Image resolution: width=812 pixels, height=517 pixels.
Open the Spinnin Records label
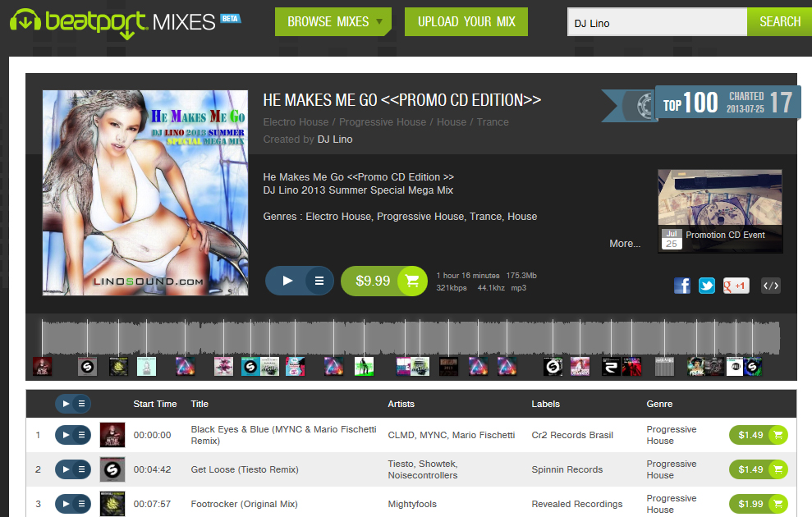[567, 469]
